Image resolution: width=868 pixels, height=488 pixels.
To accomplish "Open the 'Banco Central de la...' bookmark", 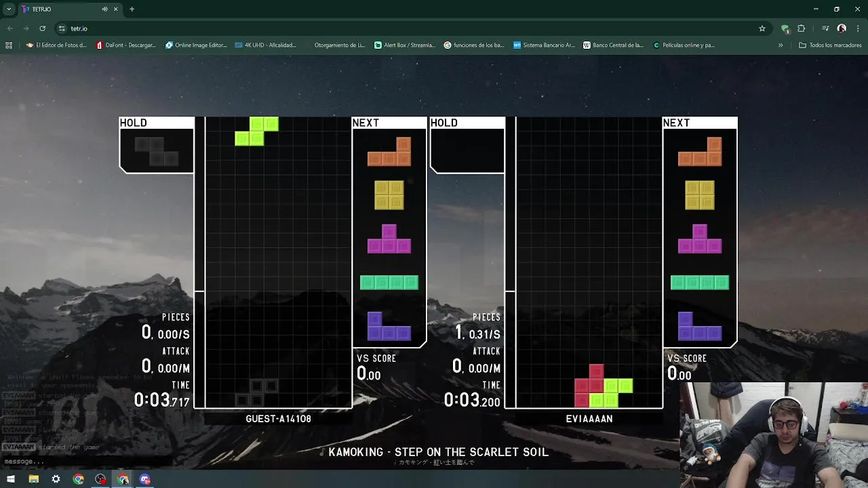I will coord(613,45).
